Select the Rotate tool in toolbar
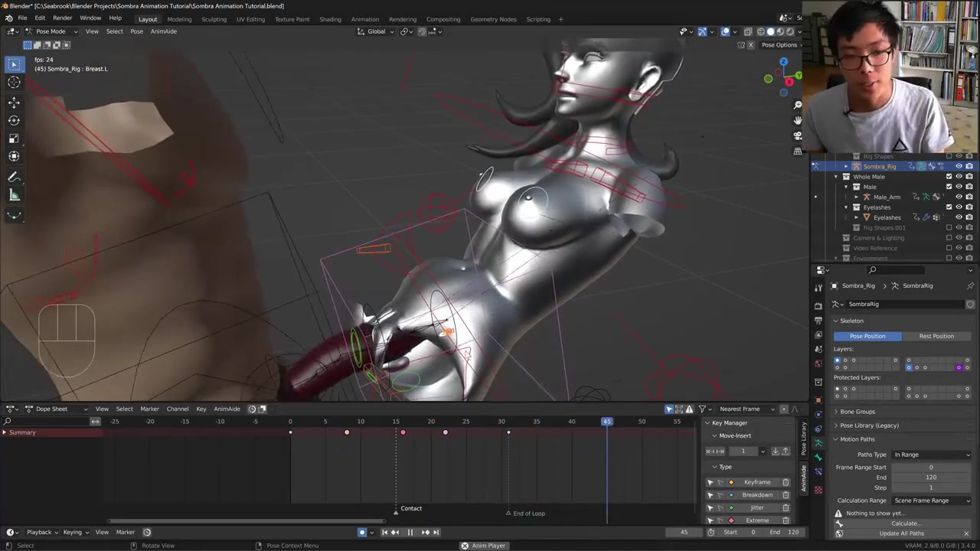 click(x=14, y=120)
